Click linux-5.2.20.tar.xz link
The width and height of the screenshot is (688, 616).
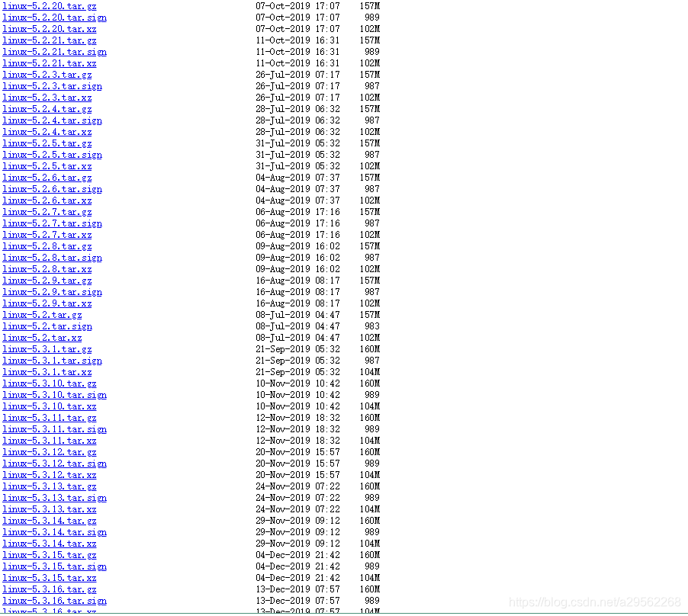coord(49,29)
